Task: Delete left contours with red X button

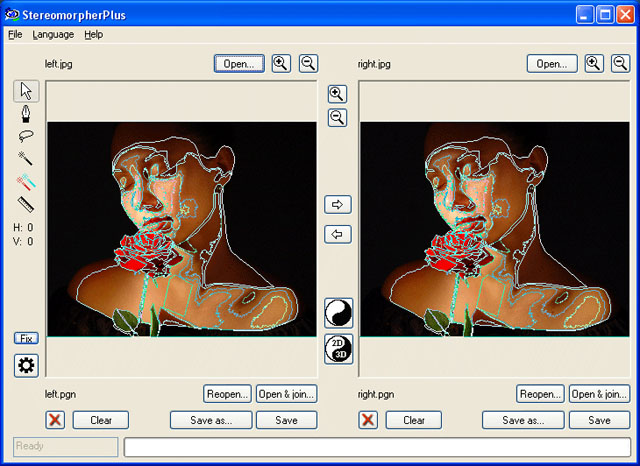Action: [x=55, y=420]
